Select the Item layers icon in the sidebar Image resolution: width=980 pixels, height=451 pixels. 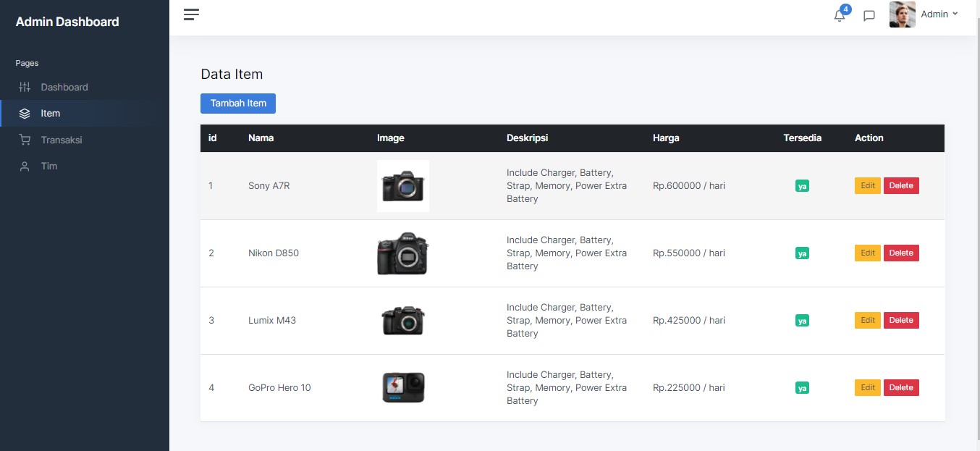coord(24,113)
